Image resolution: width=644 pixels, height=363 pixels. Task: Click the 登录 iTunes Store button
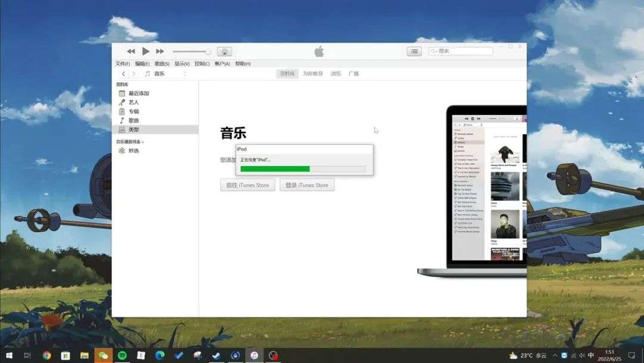(x=307, y=185)
